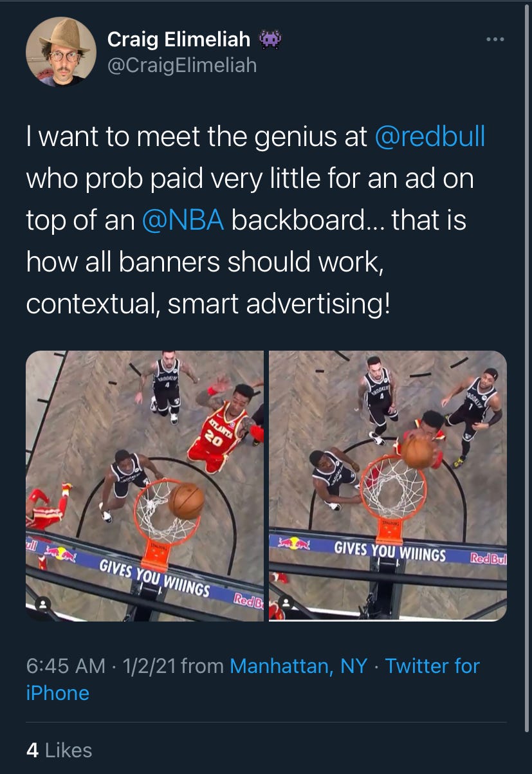Open the right basketball dunk photo
Image resolution: width=532 pixels, height=774 pixels.
coord(388,486)
